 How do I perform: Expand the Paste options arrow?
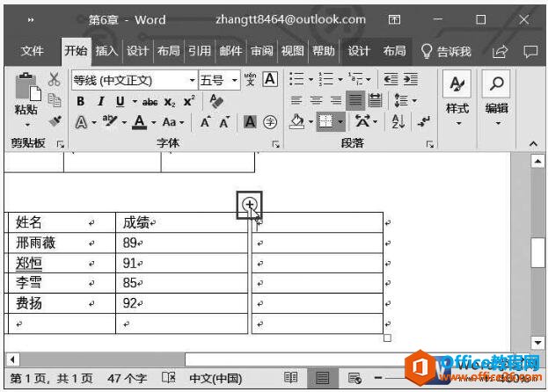(26, 125)
